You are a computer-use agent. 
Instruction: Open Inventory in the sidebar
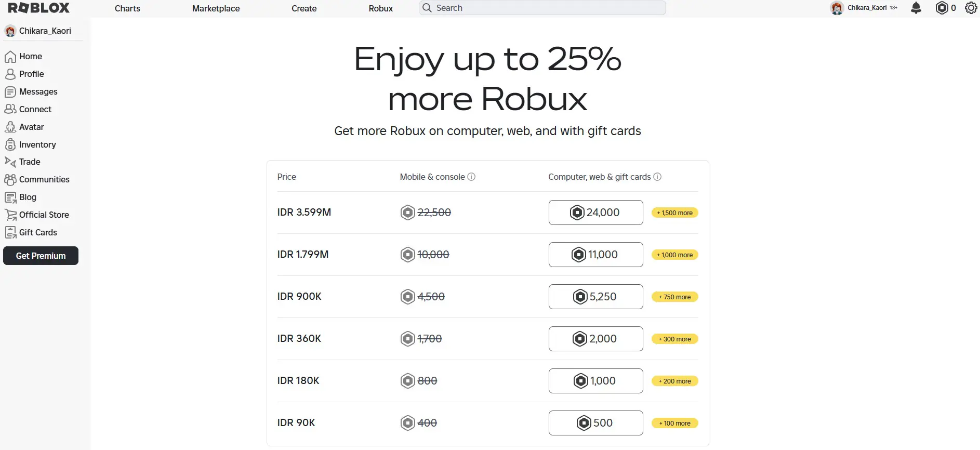coord(37,144)
